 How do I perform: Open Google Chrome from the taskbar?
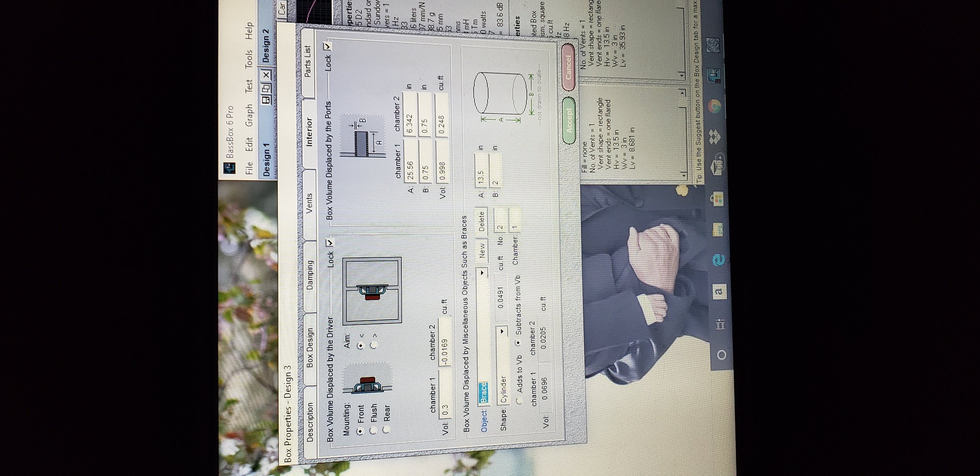coord(715,107)
